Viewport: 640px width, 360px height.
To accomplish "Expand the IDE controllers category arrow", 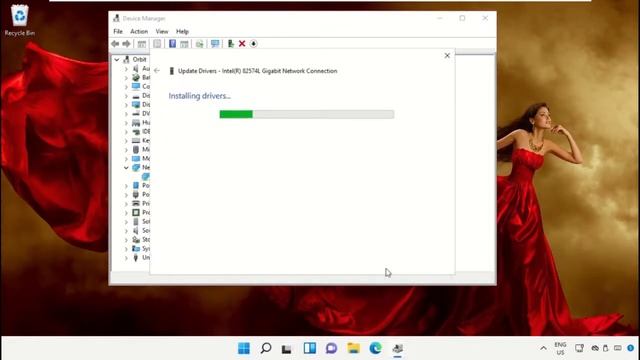I will coord(126,132).
